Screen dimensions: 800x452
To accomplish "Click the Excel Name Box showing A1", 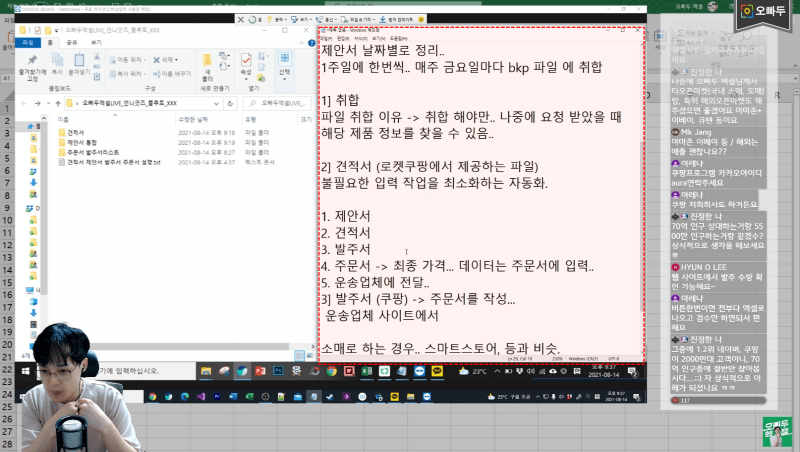I will [x=7, y=78].
